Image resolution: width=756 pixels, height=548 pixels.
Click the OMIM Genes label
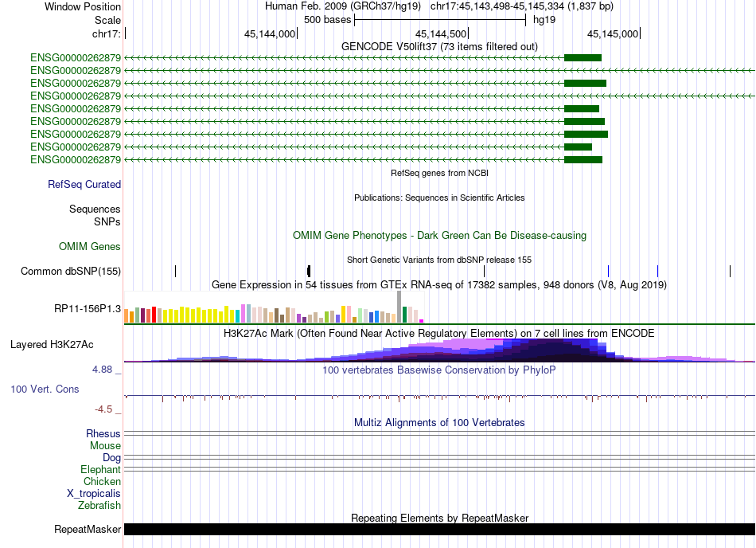[x=90, y=246]
